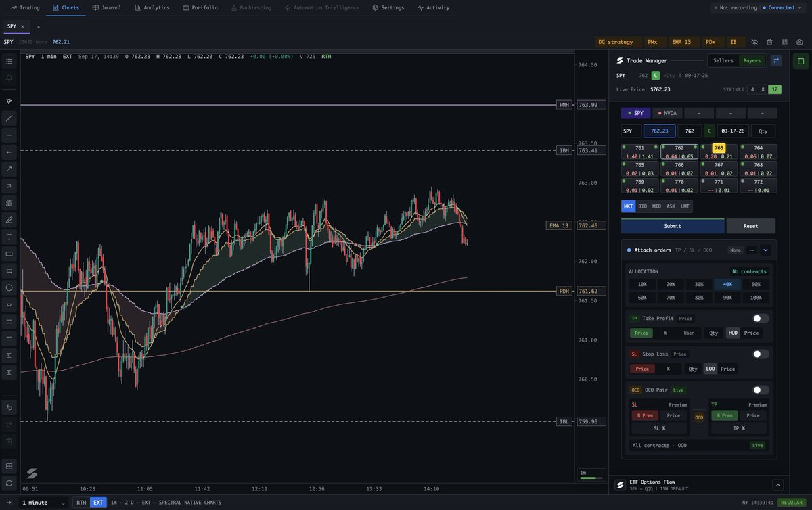
Task: Open the Connected status dropdown
Action: pos(782,7)
